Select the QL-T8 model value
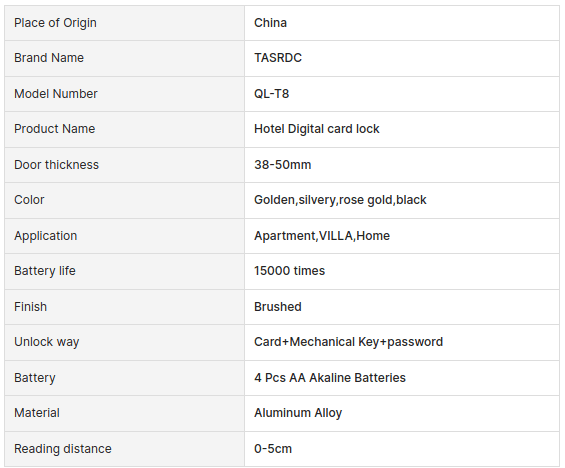The image size is (565, 468). pos(271,94)
